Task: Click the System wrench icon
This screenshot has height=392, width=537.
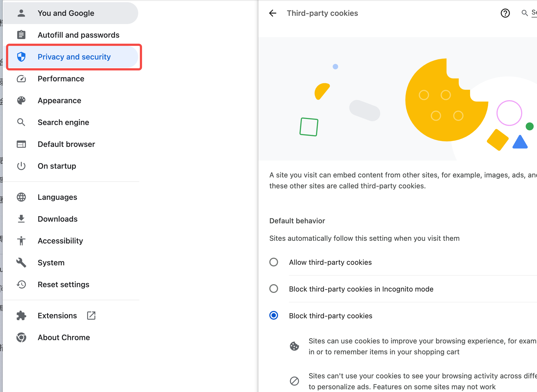Action: (x=21, y=263)
